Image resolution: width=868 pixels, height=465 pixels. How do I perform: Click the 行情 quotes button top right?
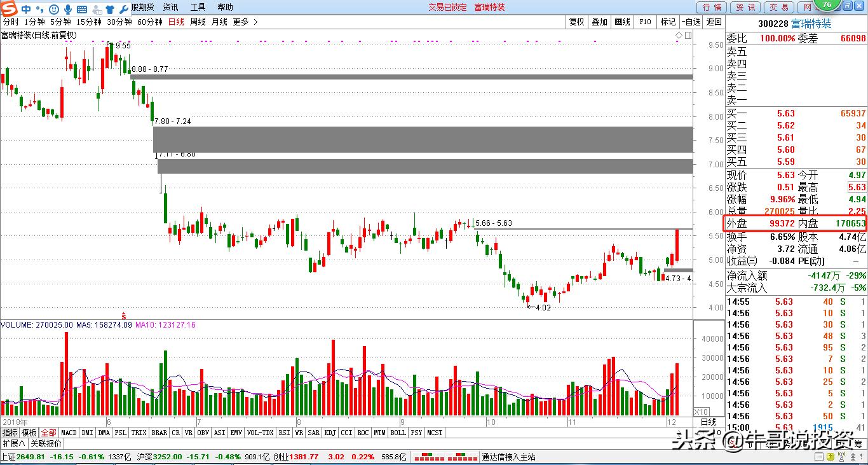[712, 7]
